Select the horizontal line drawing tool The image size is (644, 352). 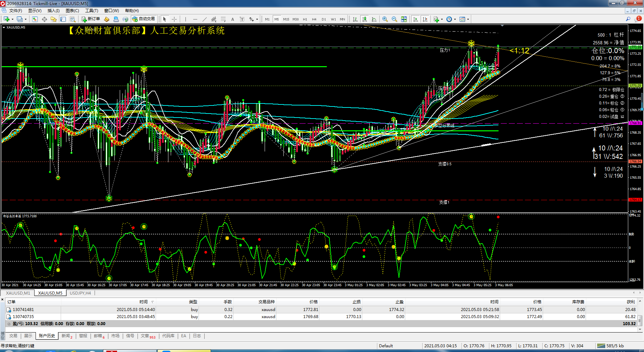point(195,19)
